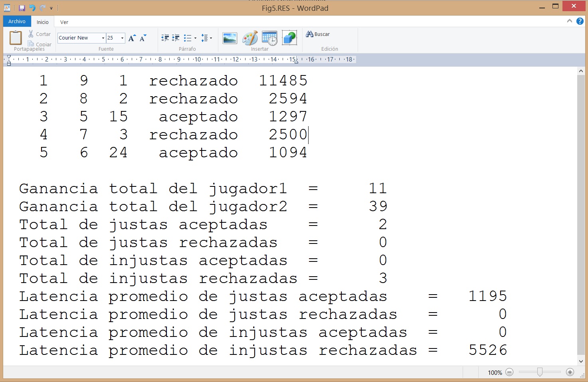Insert an object into the document
Screen dimensions: 588x382
289,38
